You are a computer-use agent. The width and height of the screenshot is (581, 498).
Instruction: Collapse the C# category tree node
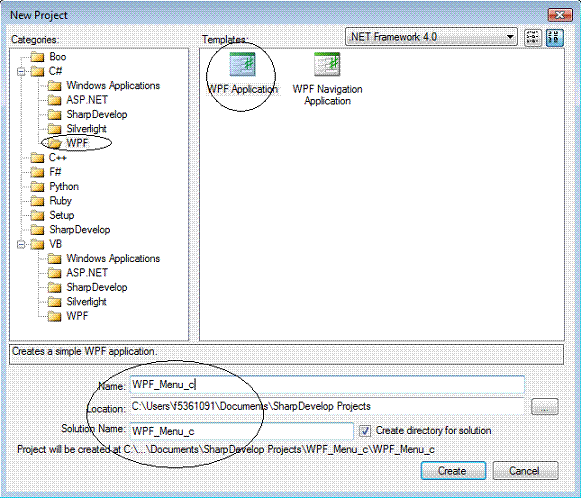pyautogui.click(x=21, y=71)
